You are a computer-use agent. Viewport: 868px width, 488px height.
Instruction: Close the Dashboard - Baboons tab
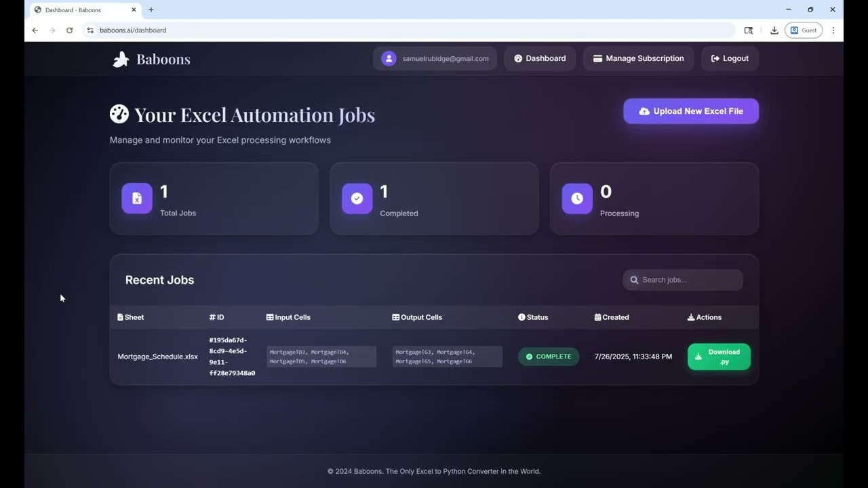[134, 9]
